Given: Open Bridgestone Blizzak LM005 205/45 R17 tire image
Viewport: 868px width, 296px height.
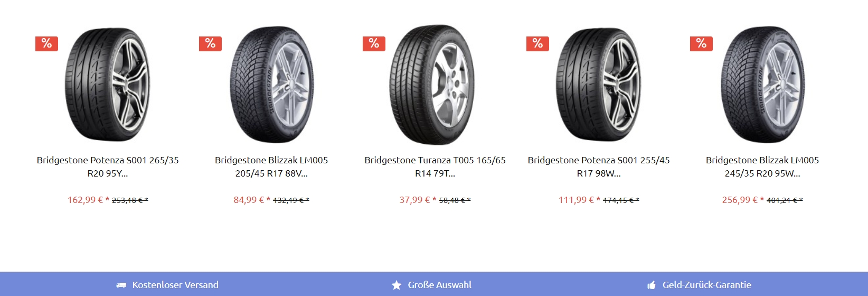Looking at the screenshot, I should [271, 85].
